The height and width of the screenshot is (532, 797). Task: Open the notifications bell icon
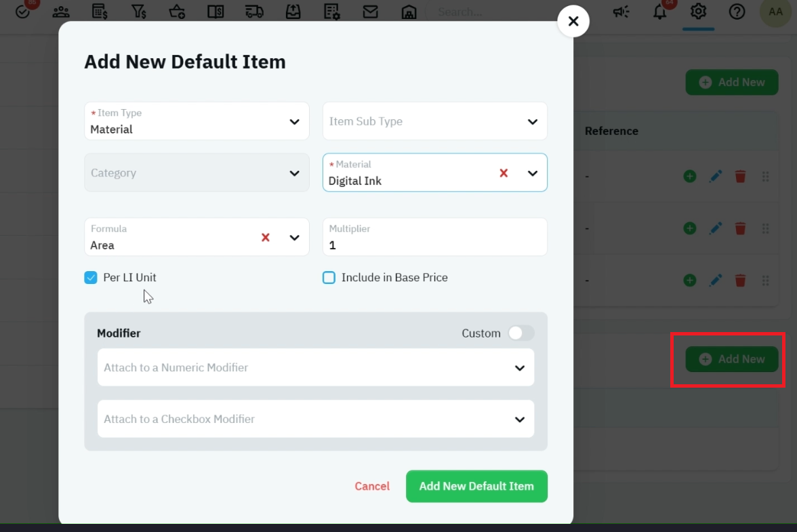pos(660,12)
